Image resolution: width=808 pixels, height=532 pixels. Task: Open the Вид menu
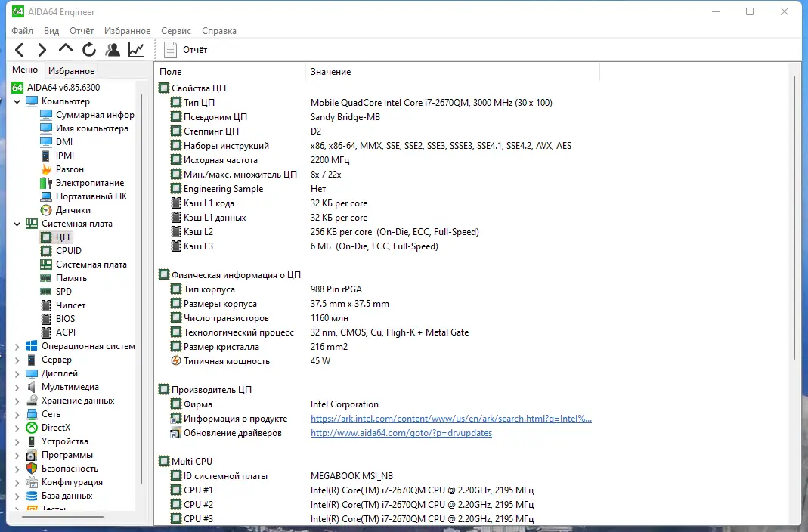coord(51,30)
